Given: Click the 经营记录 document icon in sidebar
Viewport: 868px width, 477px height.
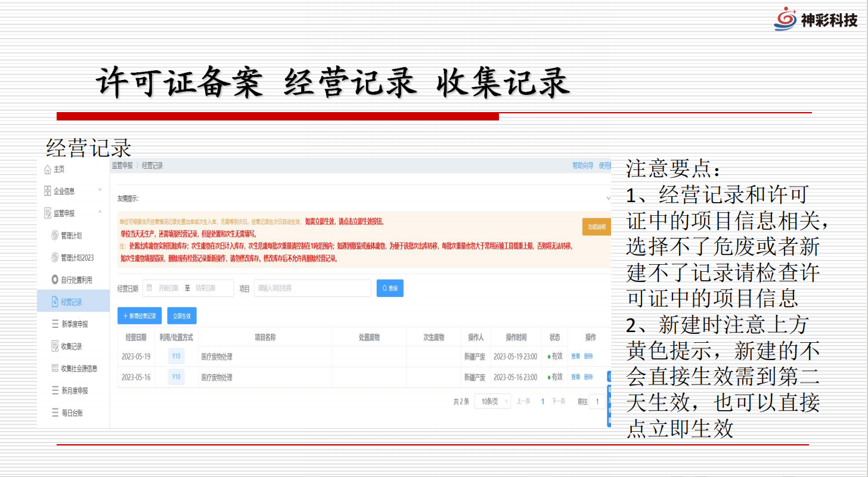Looking at the screenshot, I should (x=55, y=302).
